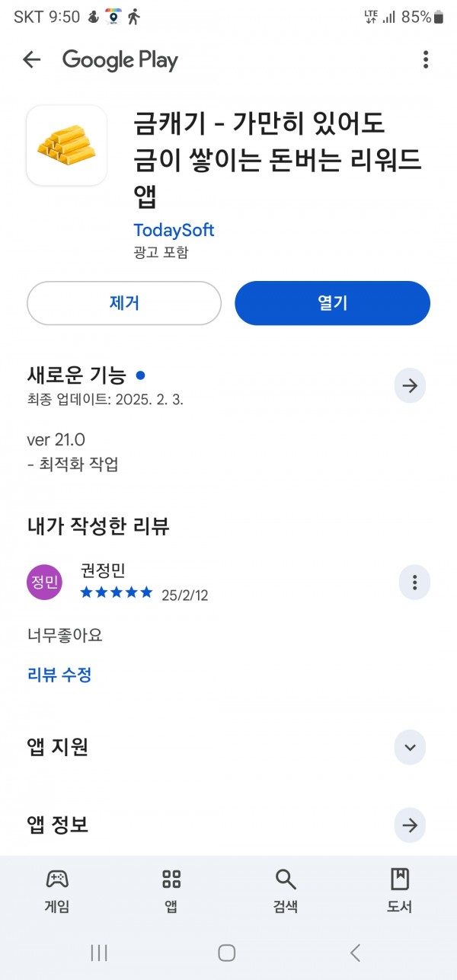This screenshot has height=980, width=457.
Task: Open the TodaySoft developer page
Action: tap(174, 230)
